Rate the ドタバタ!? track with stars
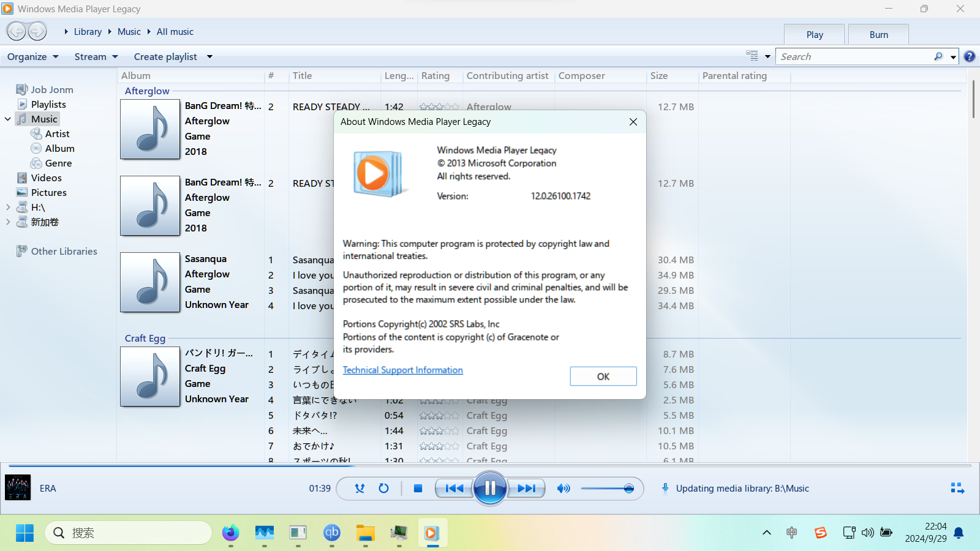 tap(439, 416)
